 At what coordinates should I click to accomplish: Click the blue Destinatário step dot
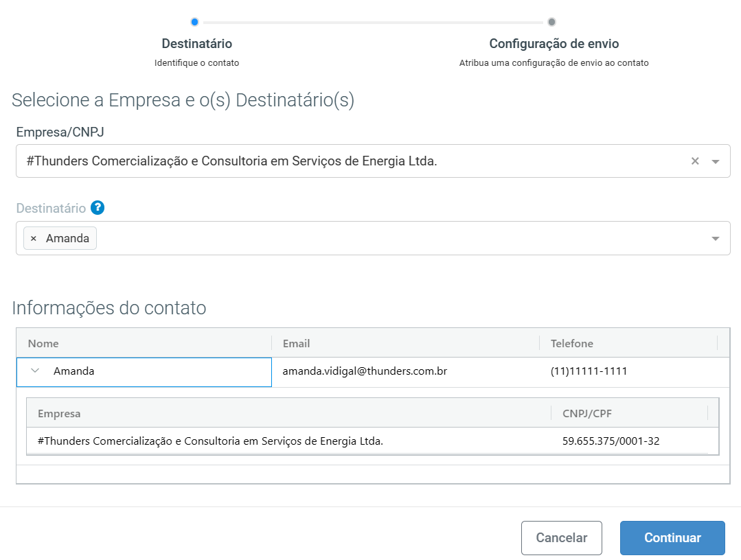(194, 21)
